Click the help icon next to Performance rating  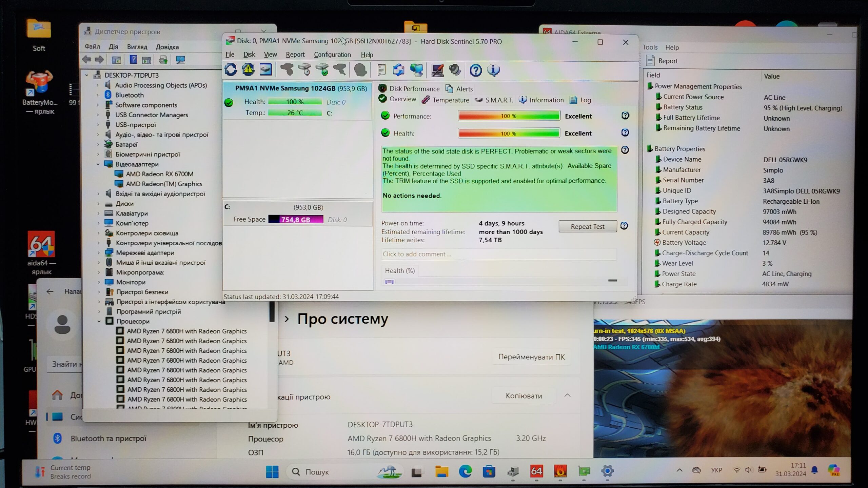(625, 116)
